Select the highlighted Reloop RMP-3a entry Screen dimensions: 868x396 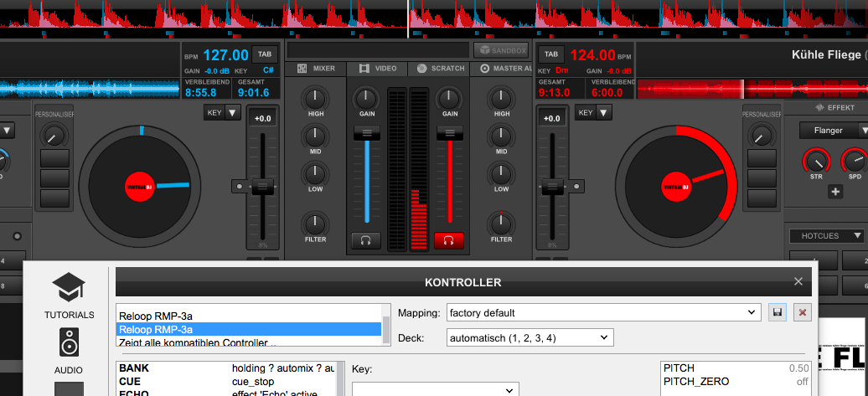click(x=249, y=330)
